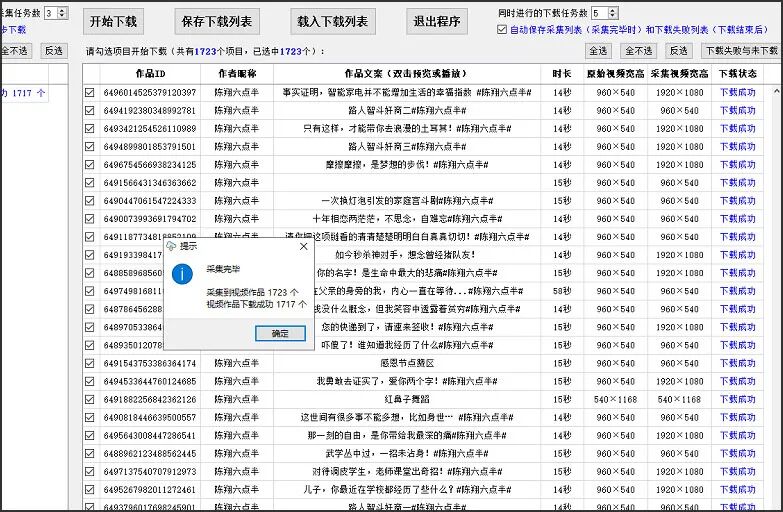Click 下载成功 link in the 感恩节点赞区 row

click(738, 363)
